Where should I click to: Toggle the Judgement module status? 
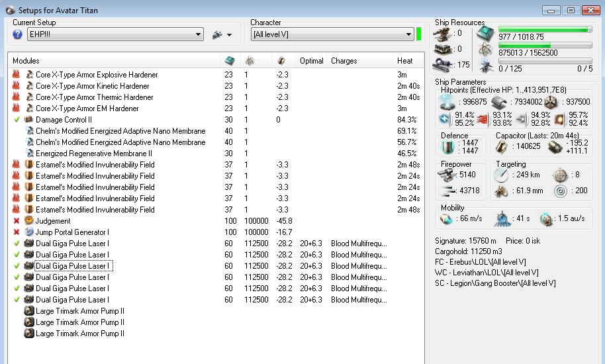pyautogui.click(x=17, y=221)
